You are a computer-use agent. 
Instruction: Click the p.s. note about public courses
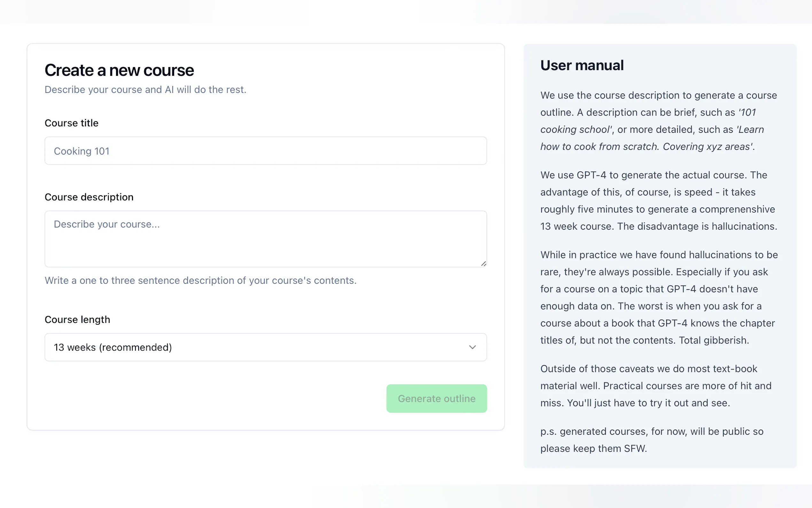point(652,440)
